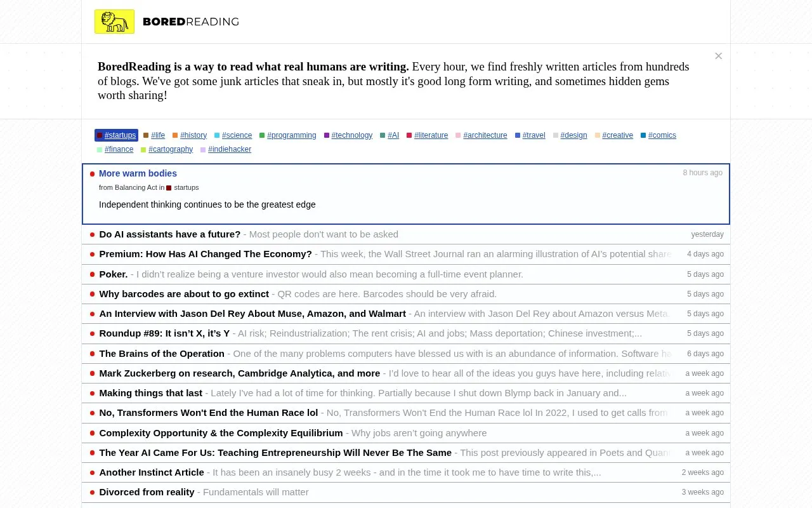This screenshot has width=812, height=508.
Task: Click the startups label under 'from Balancing Act'
Action: click(x=183, y=187)
